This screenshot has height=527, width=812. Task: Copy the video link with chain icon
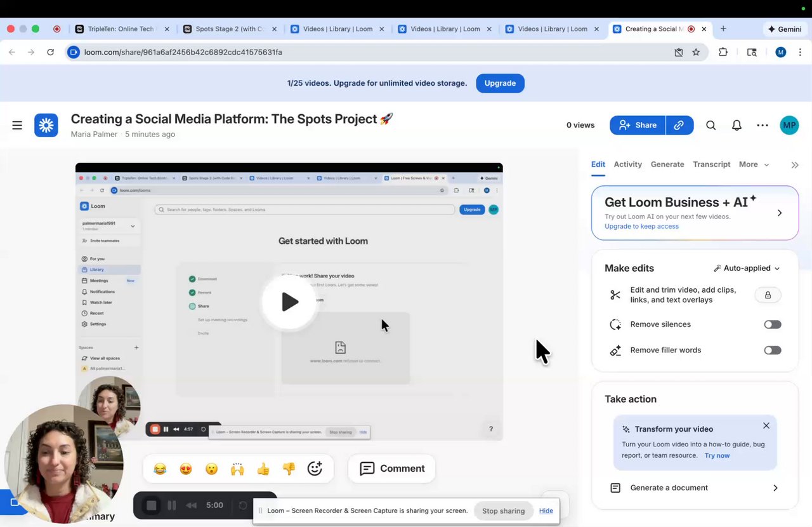click(679, 126)
